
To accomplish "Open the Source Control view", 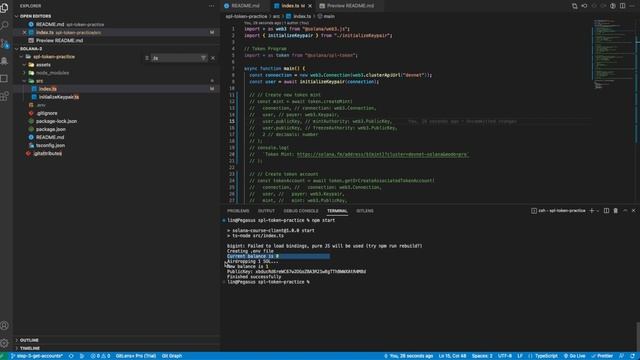I will 4,43.
